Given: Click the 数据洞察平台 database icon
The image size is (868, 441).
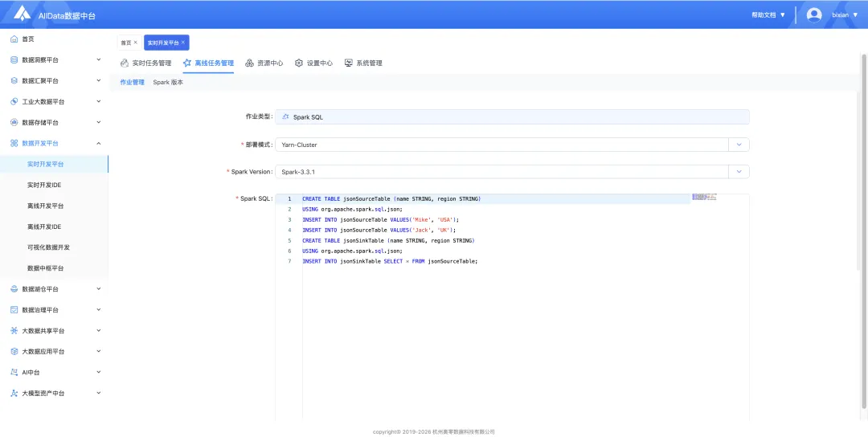Looking at the screenshot, I should click(x=14, y=59).
